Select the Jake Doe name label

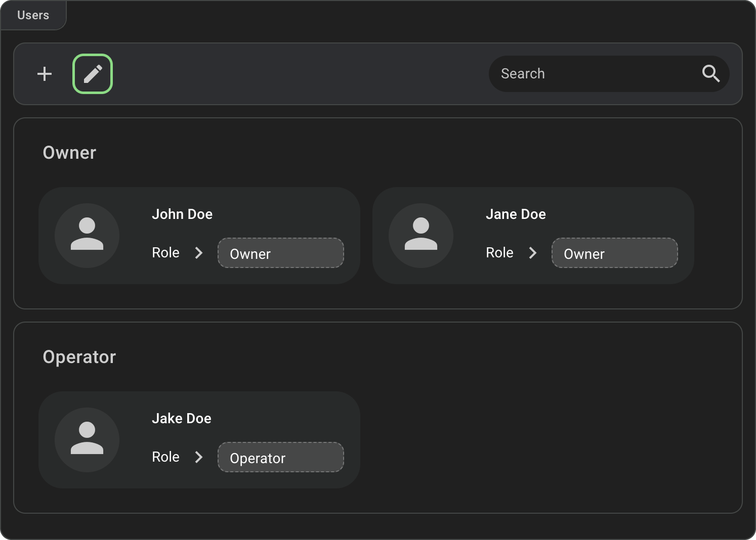click(x=182, y=419)
